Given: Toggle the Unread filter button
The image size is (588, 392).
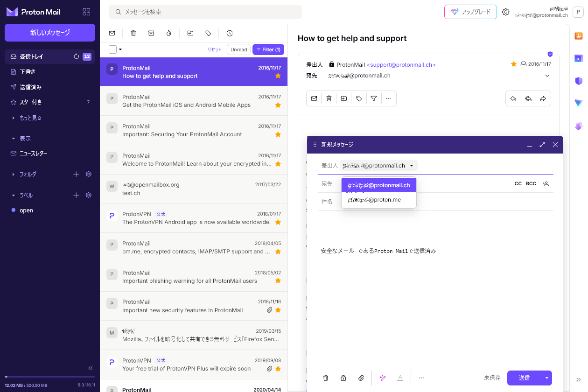Looking at the screenshot, I should click(238, 49).
